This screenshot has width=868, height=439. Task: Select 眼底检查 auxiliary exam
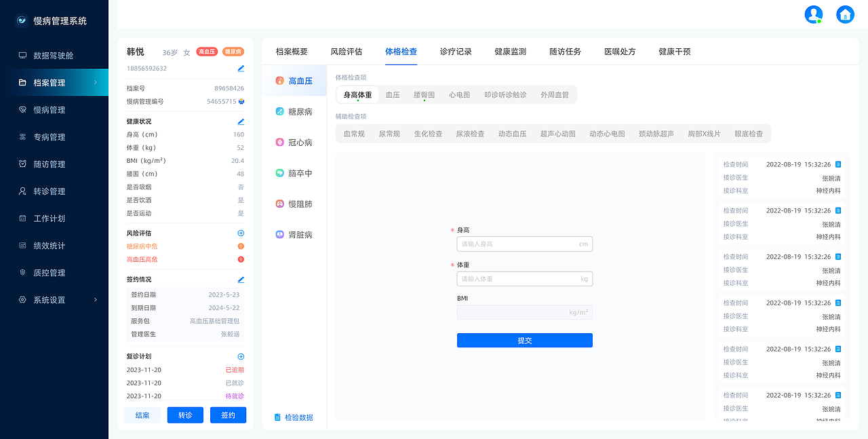749,134
